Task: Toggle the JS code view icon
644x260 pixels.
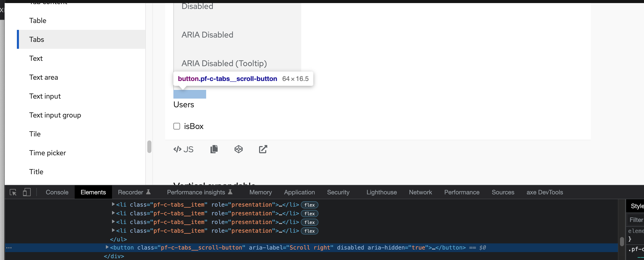Action: click(183, 149)
